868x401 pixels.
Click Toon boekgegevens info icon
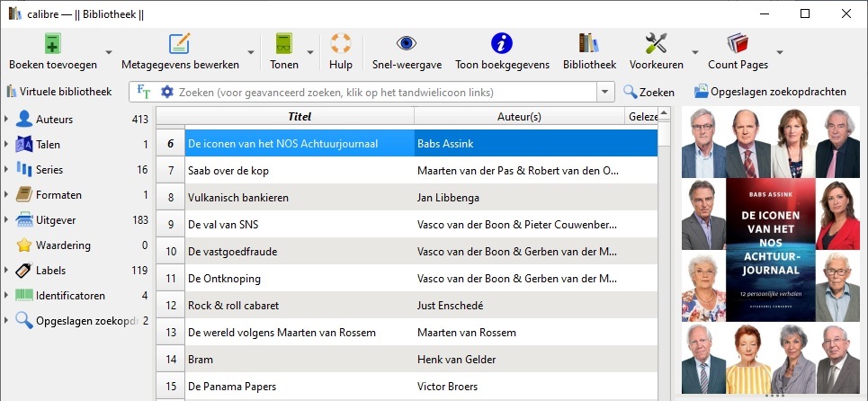click(502, 43)
